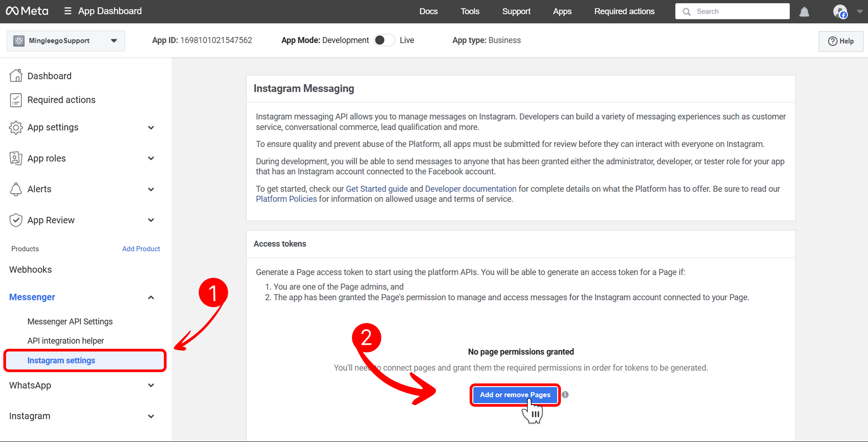
Task: Click 'No page permissions granted' text
Action: (520, 352)
